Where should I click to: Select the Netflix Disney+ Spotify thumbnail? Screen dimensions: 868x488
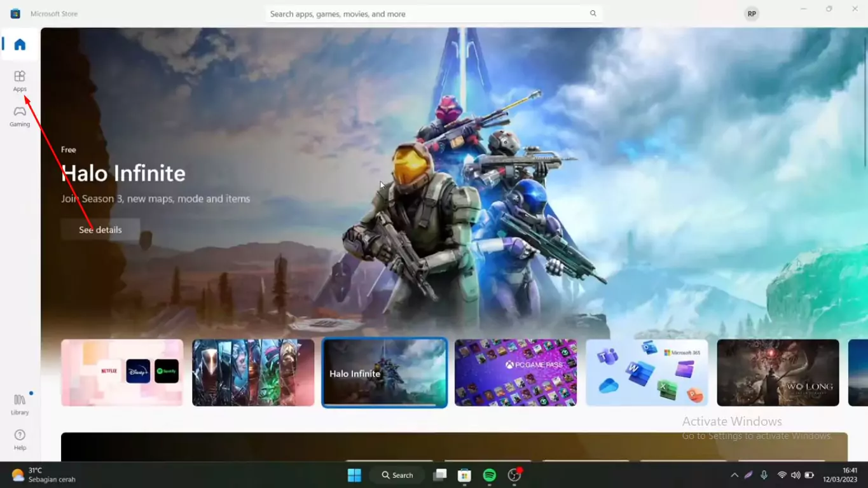pyautogui.click(x=122, y=372)
